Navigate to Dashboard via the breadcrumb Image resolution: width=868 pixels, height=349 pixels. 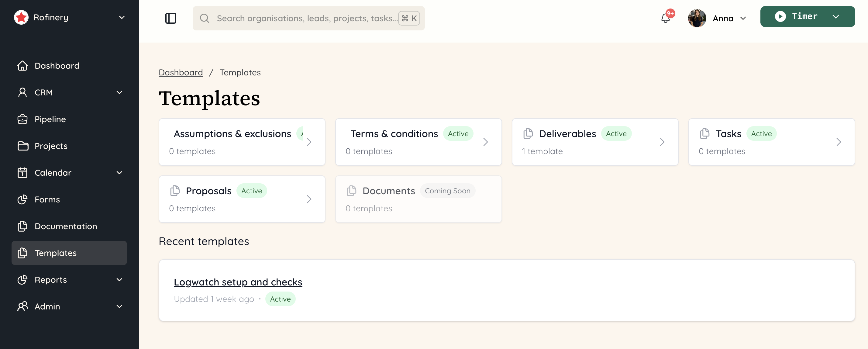[x=181, y=72]
